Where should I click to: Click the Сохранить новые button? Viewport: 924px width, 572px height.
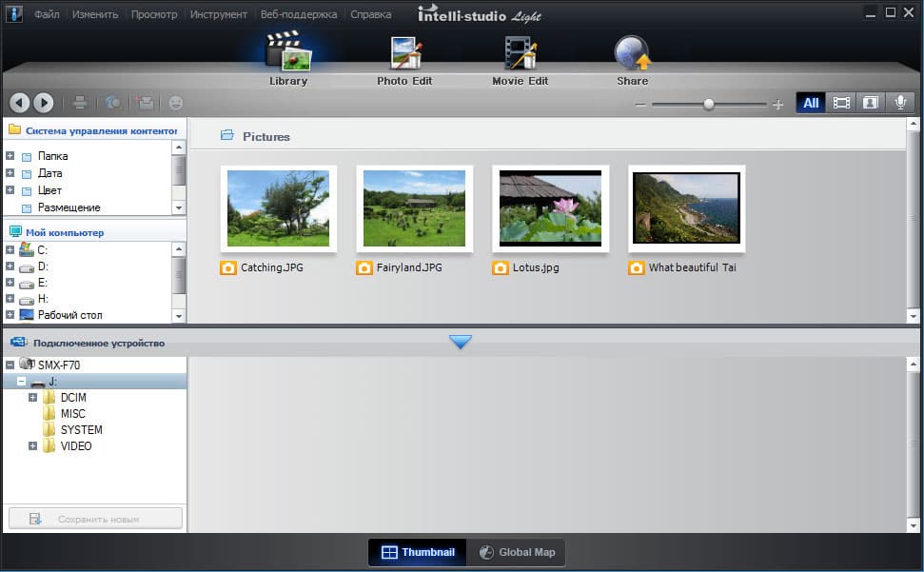[x=95, y=519]
